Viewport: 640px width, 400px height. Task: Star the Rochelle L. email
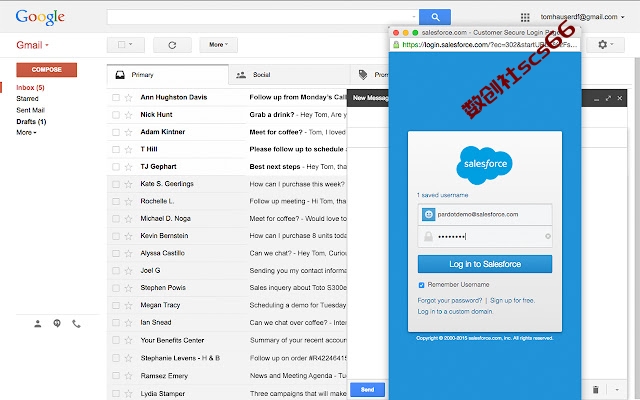(129, 201)
